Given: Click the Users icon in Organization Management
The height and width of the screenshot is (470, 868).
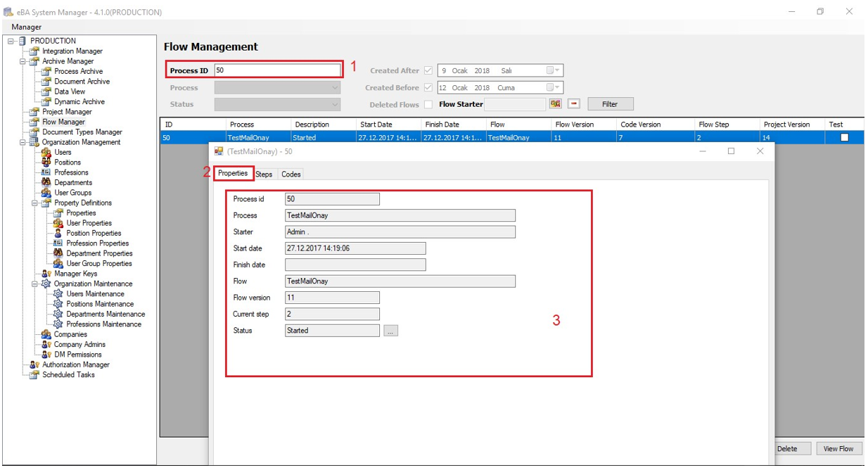Looking at the screenshot, I should [46, 152].
